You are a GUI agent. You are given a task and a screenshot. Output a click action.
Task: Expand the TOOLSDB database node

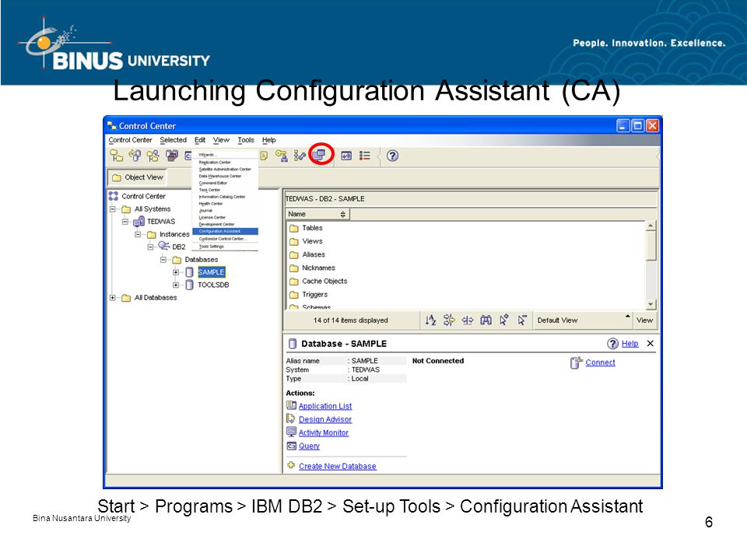(x=176, y=285)
